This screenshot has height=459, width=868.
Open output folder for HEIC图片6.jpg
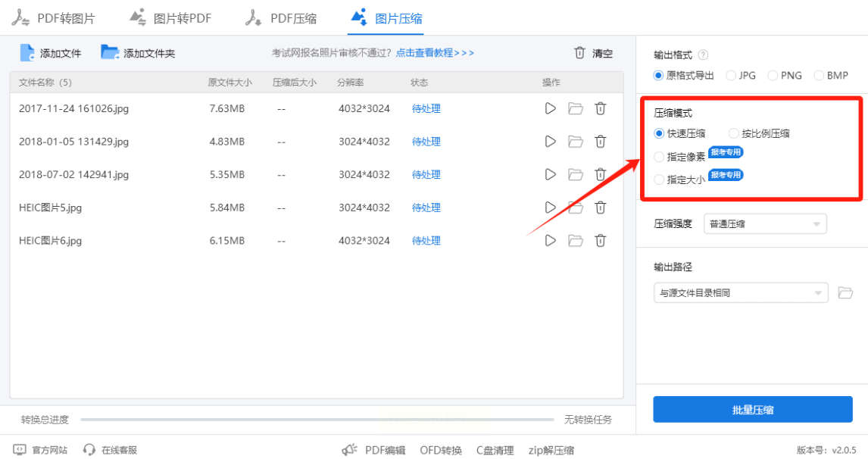click(x=576, y=240)
